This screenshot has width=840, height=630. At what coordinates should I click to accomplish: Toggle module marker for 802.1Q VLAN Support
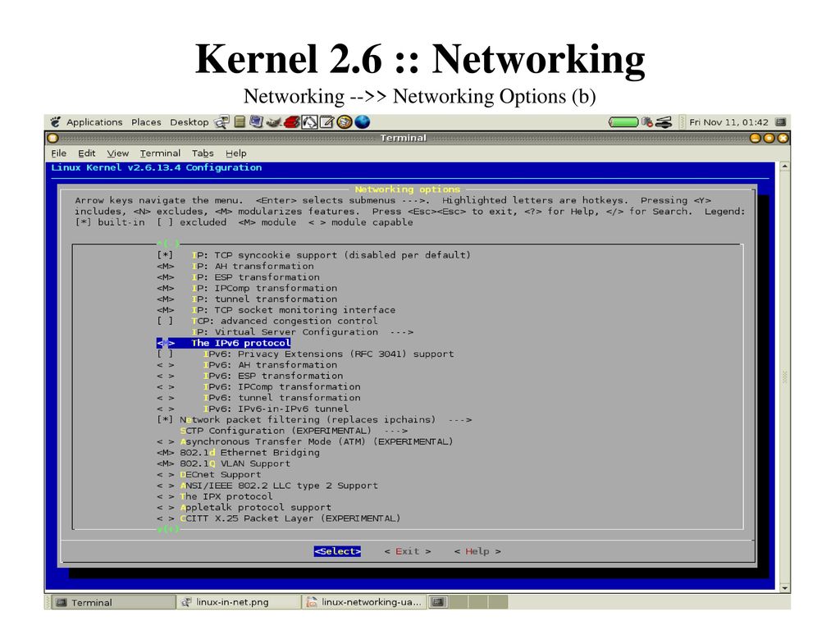(165, 463)
